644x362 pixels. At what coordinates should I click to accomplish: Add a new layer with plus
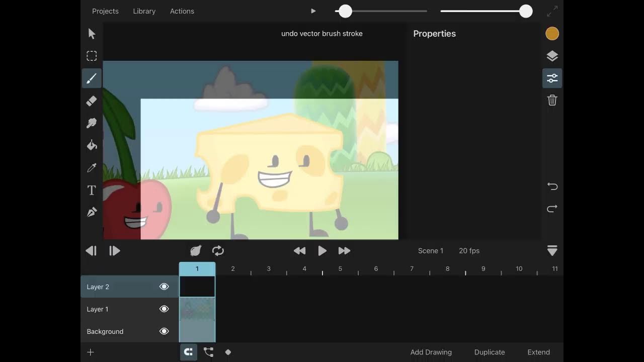click(91, 352)
